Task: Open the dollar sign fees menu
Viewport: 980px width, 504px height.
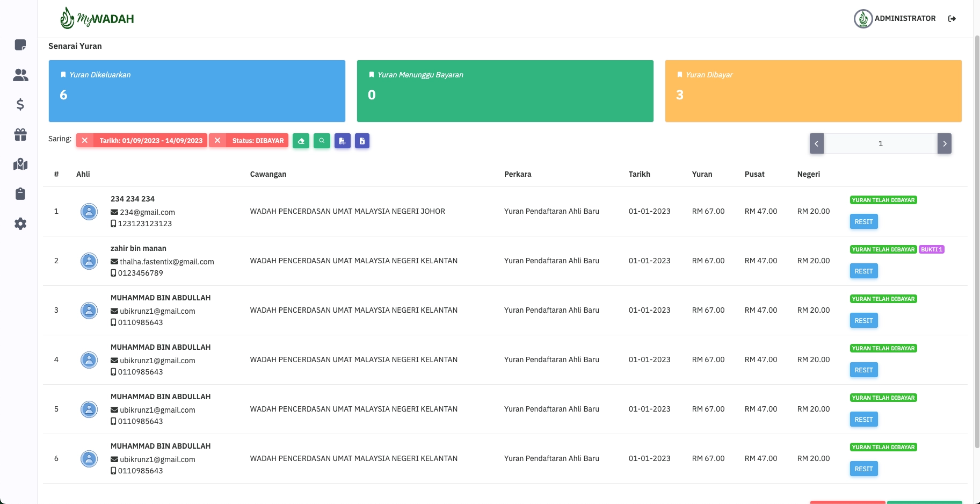Action: (x=20, y=104)
